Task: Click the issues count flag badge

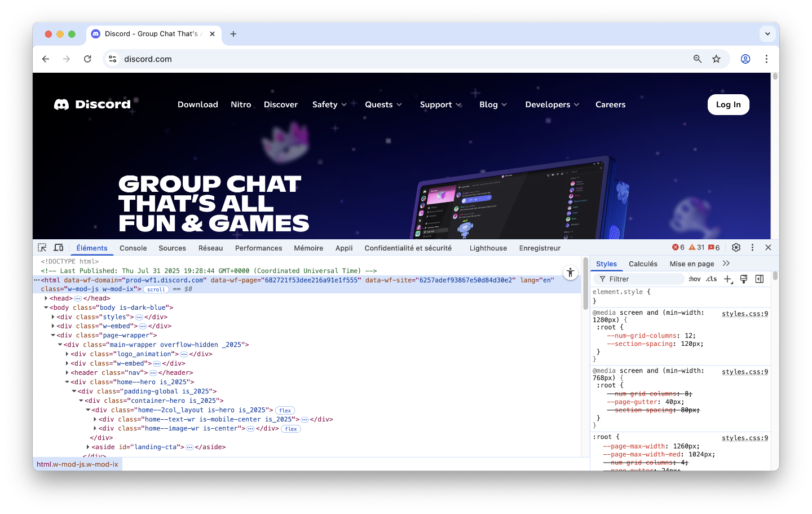Action: tap(714, 248)
